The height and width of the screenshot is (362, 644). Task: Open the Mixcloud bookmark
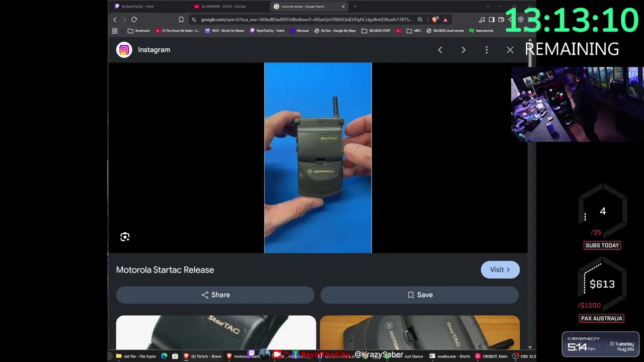tap(299, 31)
